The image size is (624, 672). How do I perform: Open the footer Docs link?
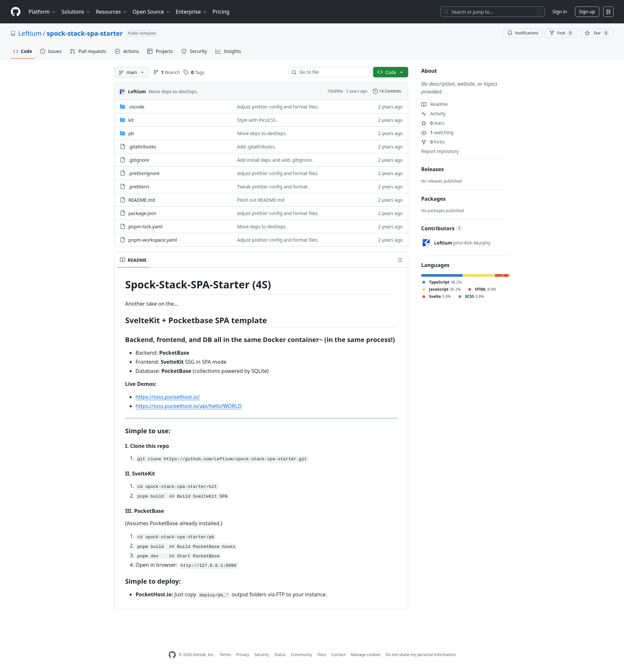322,654
